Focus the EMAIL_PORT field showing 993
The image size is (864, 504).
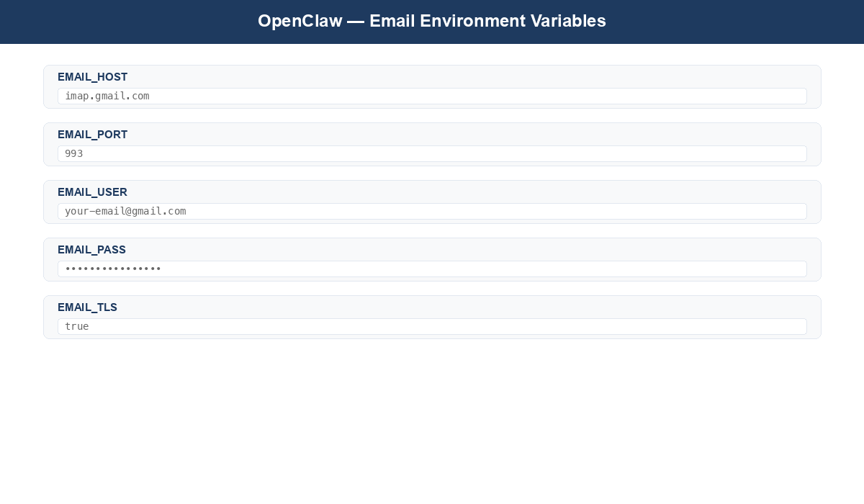(432, 153)
